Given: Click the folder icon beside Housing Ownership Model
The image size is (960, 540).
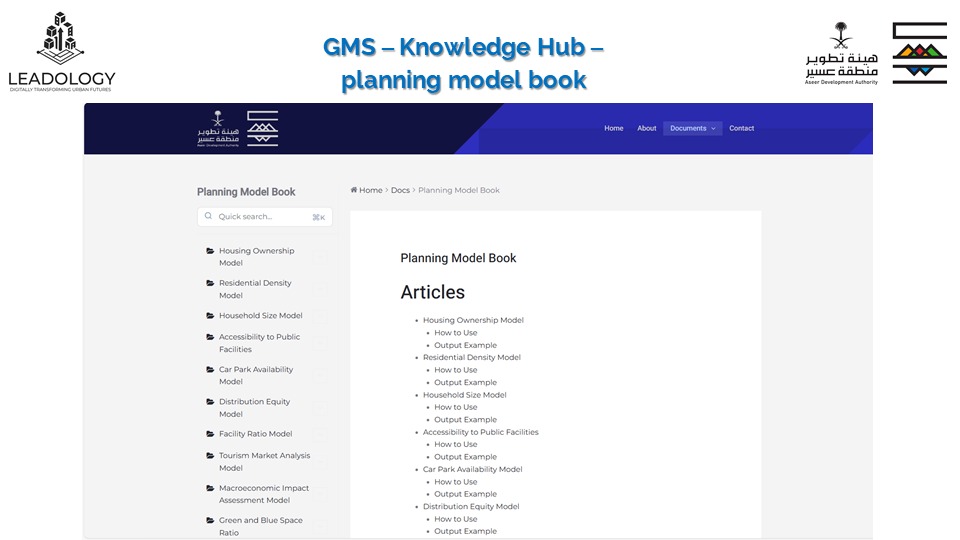Looking at the screenshot, I should [x=210, y=251].
